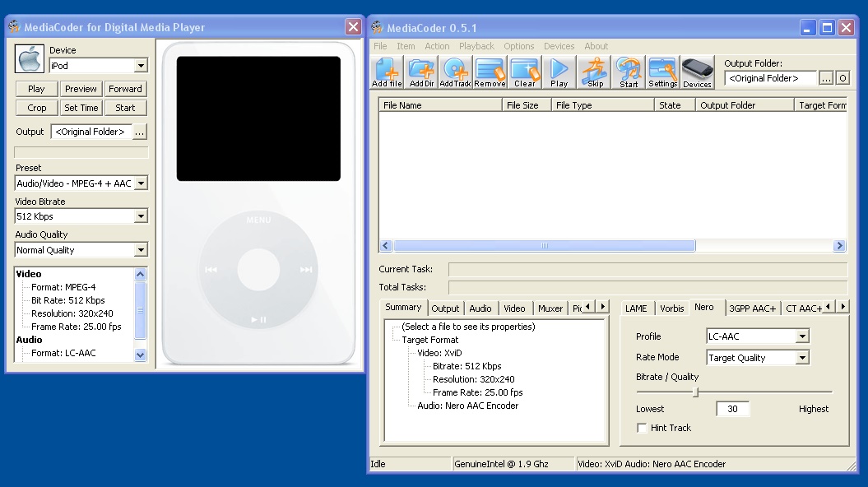Click the iPod video preview screen
868x487 pixels.
tap(258, 118)
